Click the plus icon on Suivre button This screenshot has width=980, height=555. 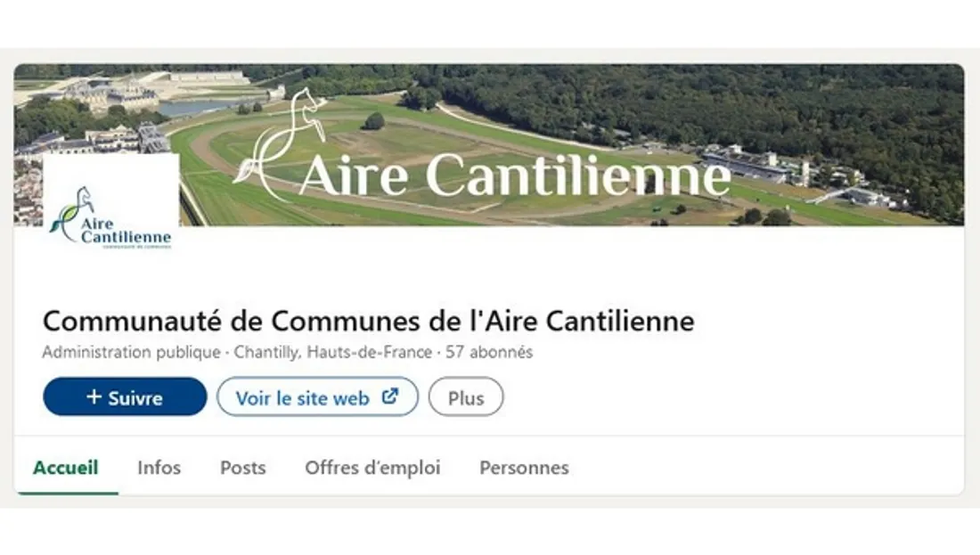click(94, 396)
